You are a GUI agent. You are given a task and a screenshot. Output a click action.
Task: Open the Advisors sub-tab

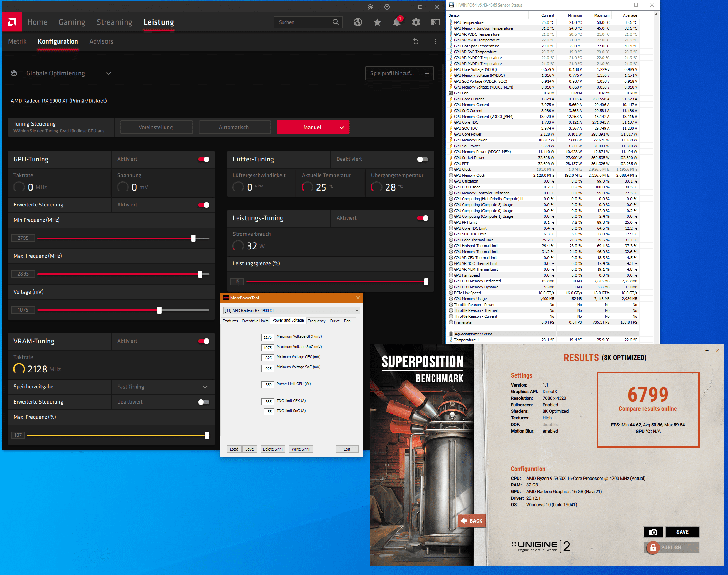tap(101, 41)
